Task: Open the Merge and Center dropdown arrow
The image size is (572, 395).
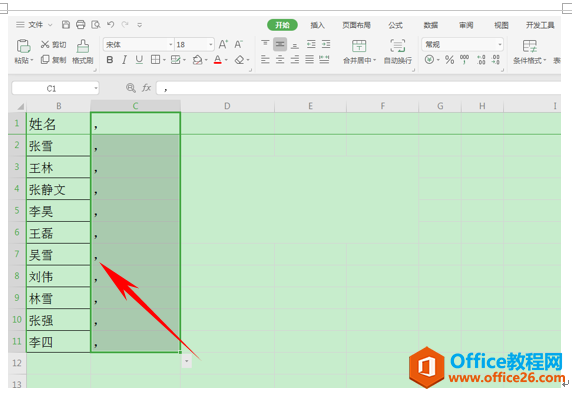Action: click(x=374, y=60)
